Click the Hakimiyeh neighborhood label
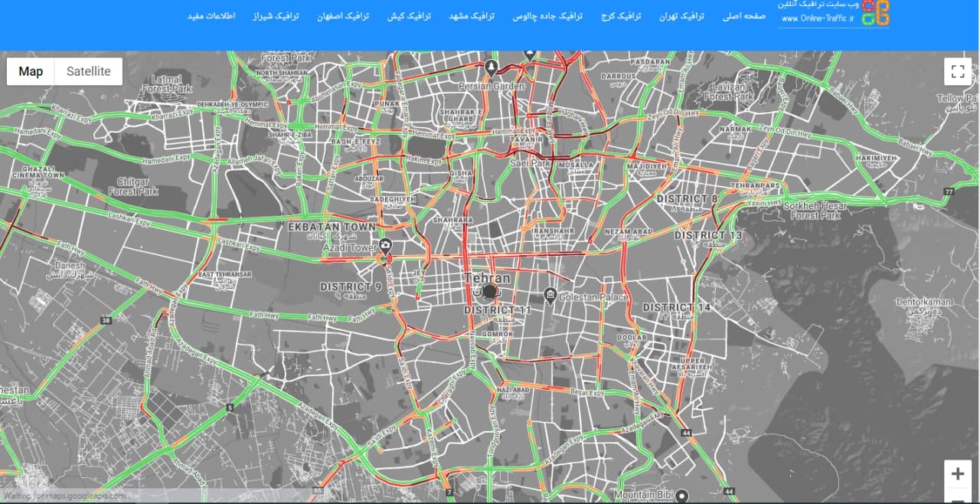Viewport: 980px width, 504px height. click(x=875, y=158)
